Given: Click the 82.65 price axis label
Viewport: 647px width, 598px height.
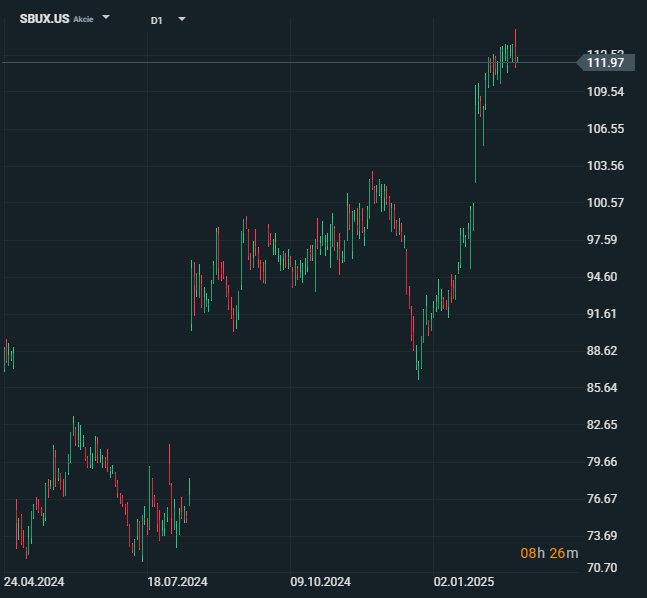Looking at the screenshot, I should point(605,425).
